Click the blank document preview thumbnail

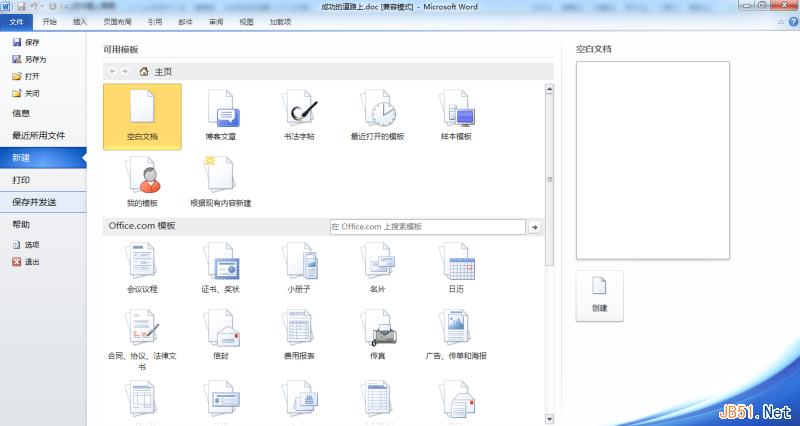[x=653, y=160]
